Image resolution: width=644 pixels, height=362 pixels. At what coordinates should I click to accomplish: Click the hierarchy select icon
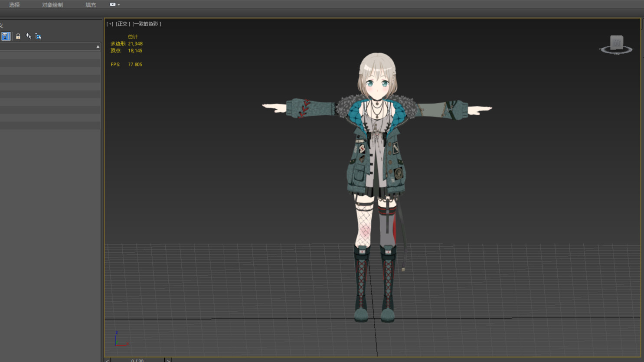click(x=38, y=36)
